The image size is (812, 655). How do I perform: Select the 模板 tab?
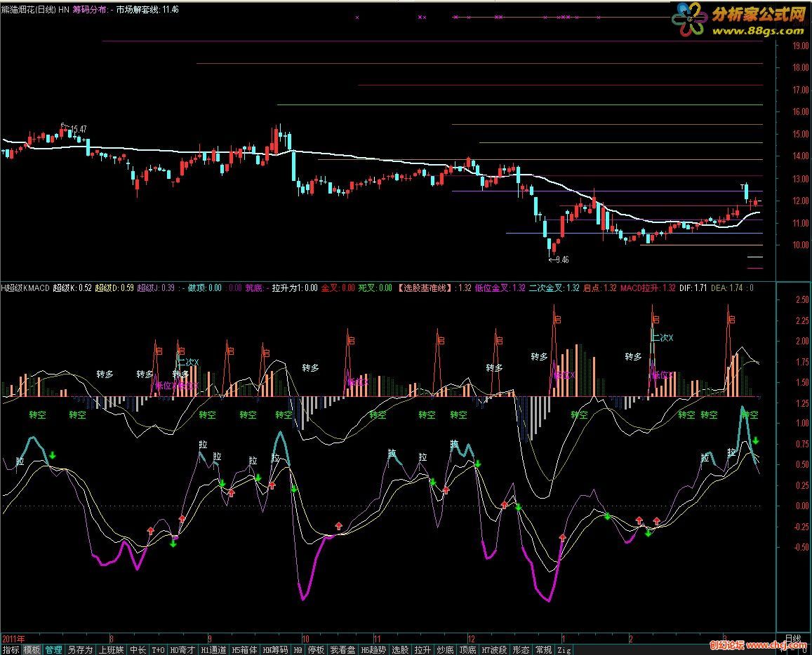(32, 650)
